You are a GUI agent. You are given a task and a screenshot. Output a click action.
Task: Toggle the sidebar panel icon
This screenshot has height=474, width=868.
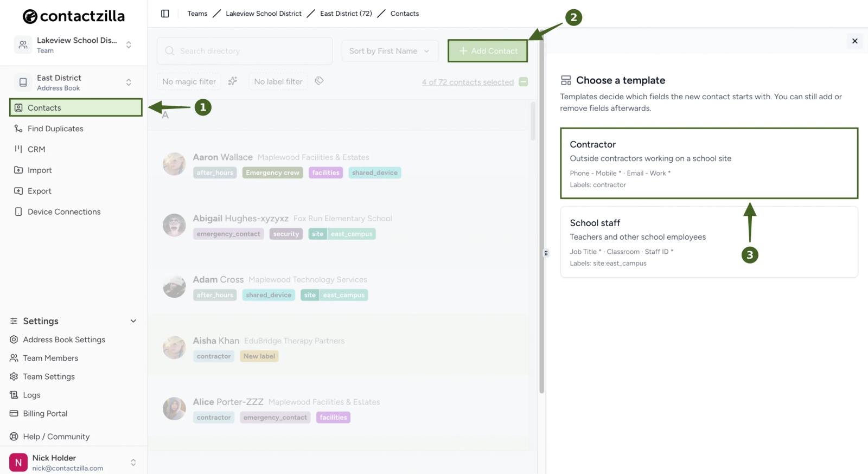pyautogui.click(x=165, y=14)
